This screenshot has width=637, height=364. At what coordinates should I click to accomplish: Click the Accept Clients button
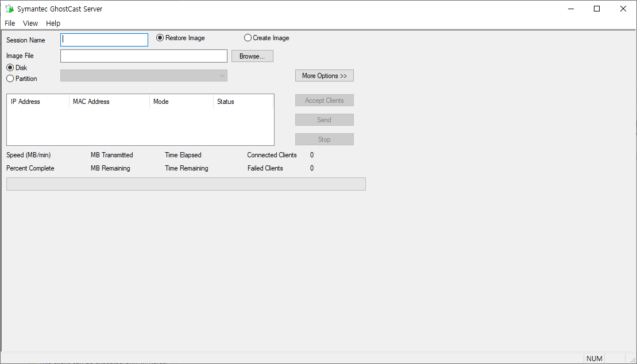click(x=325, y=100)
